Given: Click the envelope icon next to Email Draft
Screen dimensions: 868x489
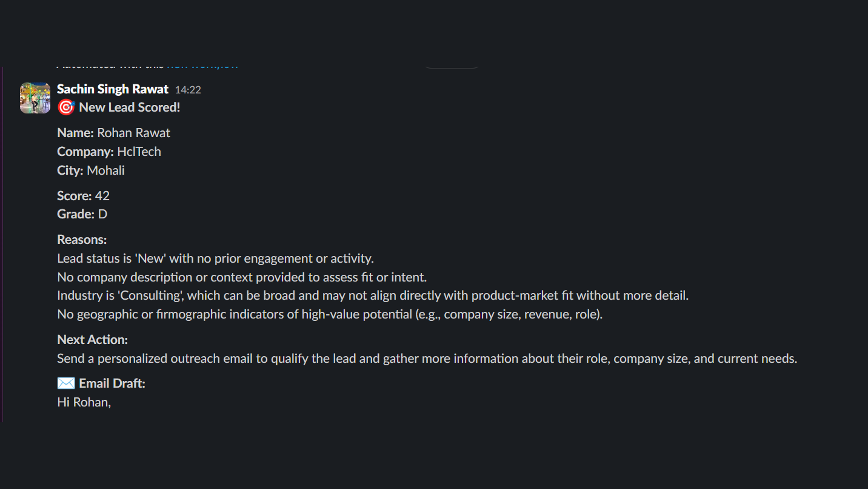Looking at the screenshot, I should [x=65, y=383].
